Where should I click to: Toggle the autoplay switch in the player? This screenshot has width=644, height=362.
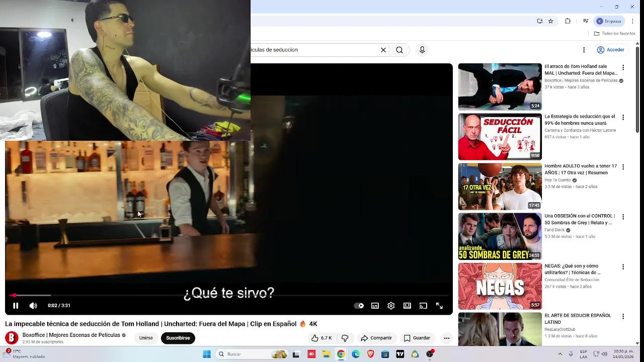pyautogui.click(x=359, y=306)
